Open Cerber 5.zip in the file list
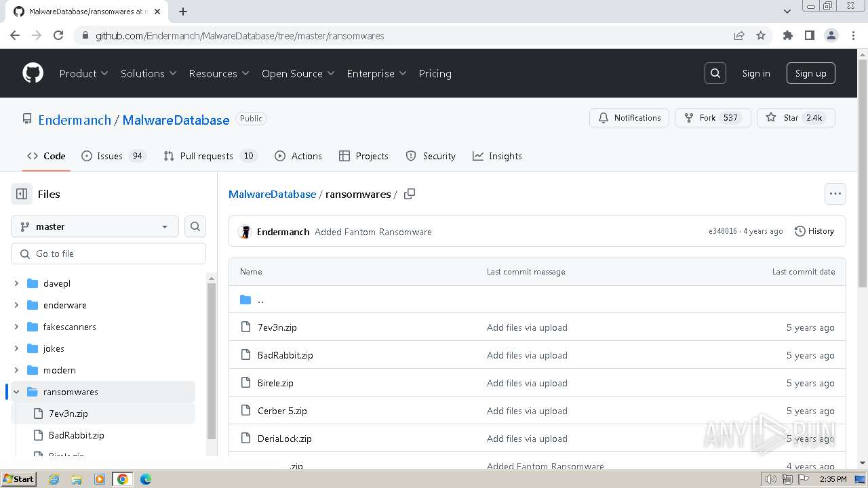 coord(282,411)
